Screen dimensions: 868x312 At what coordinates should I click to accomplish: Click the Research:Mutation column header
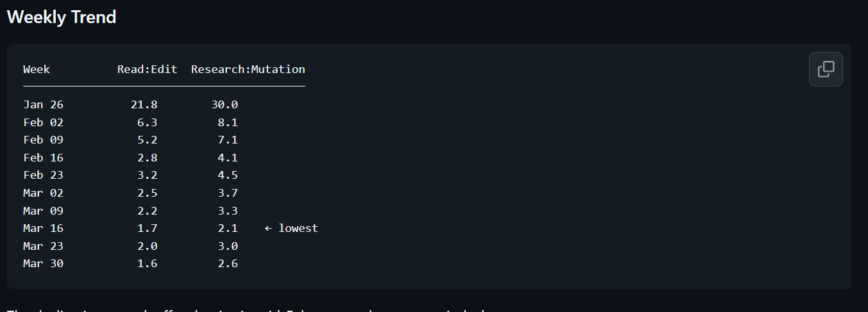[x=248, y=69]
